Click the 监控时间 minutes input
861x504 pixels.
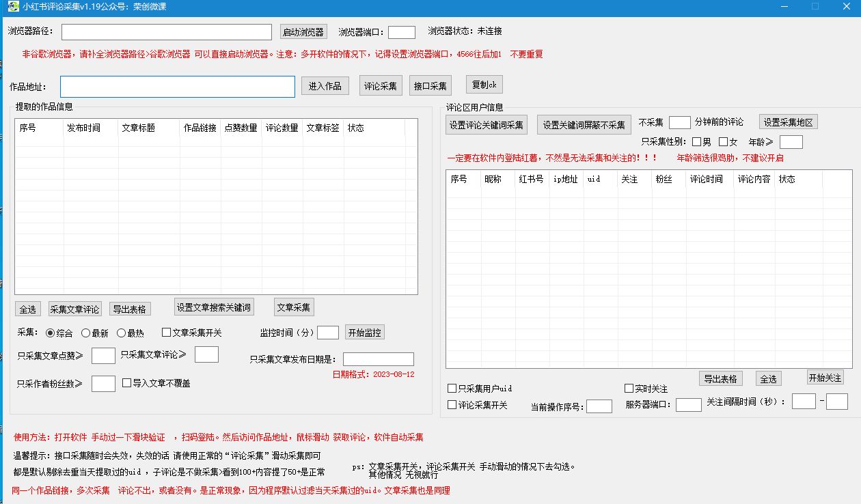(x=328, y=333)
